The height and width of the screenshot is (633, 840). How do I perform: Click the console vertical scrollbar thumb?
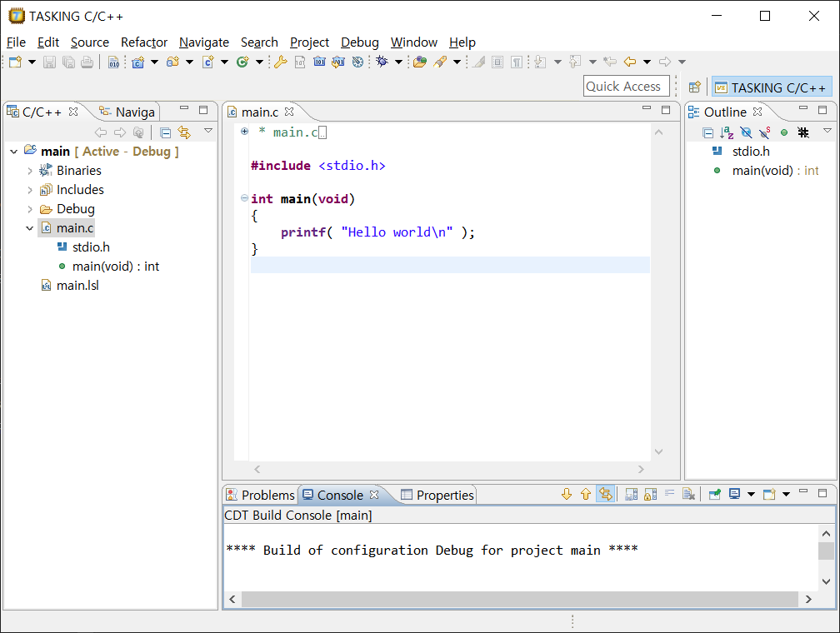point(826,551)
